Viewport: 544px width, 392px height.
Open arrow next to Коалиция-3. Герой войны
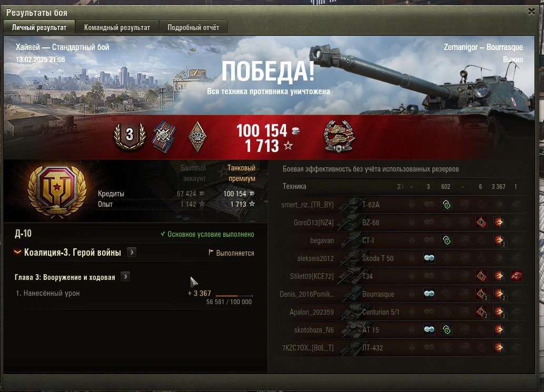pyautogui.click(x=132, y=253)
